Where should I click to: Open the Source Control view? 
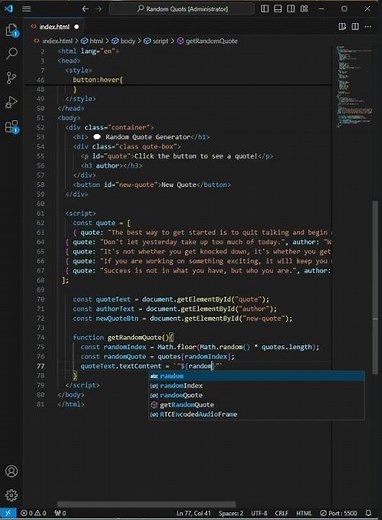[12, 78]
